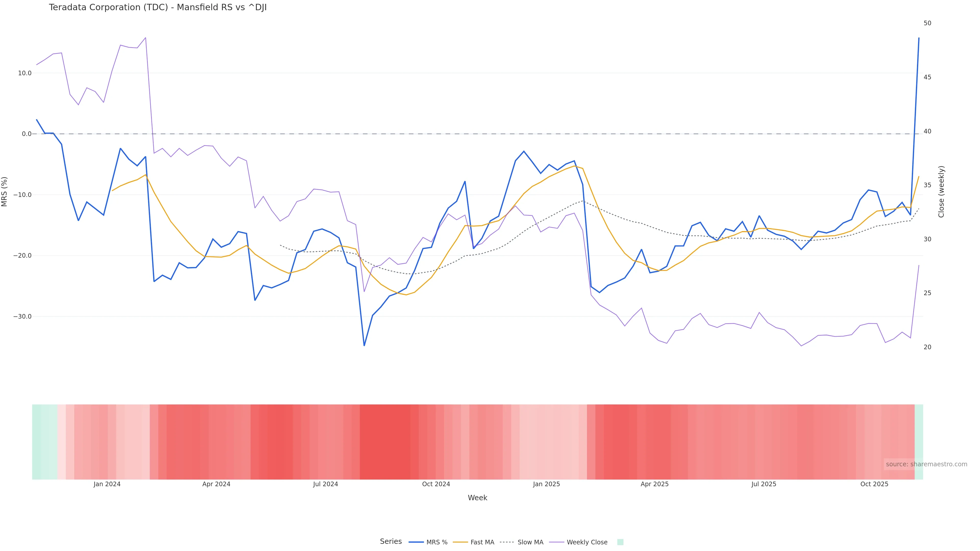This screenshot has height=551, width=980.
Task: Toggle the Fast MA series label in legend
Action: [x=482, y=542]
